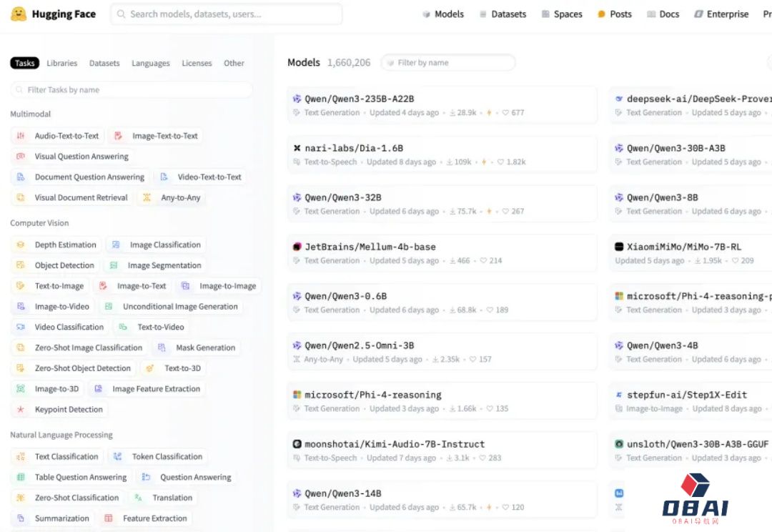Open the Qwen/Qwen3-32B model
772x532 pixels.
442,204
